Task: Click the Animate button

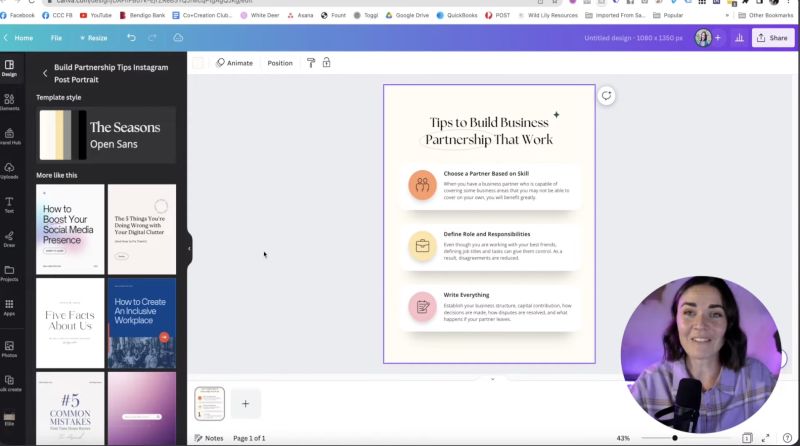Action: [234, 63]
